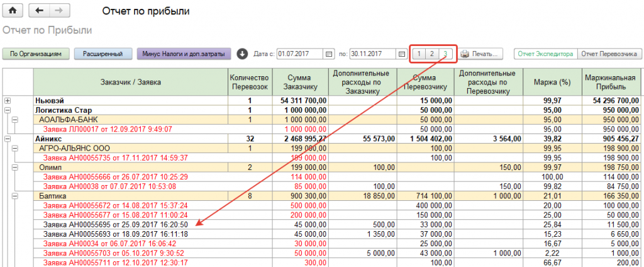Image resolution: width=644 pixels, height=267 pixels.
Task: Select grouping level 3
Action: coord(445,54)
